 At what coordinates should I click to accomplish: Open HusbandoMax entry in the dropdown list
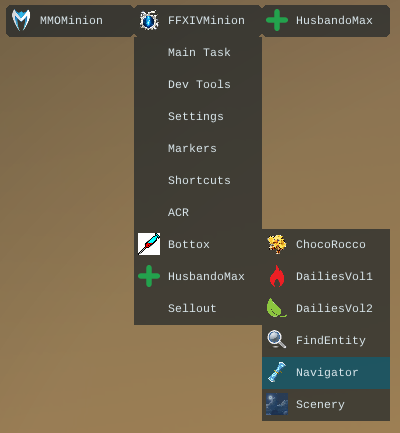click(x=198, y=276)
